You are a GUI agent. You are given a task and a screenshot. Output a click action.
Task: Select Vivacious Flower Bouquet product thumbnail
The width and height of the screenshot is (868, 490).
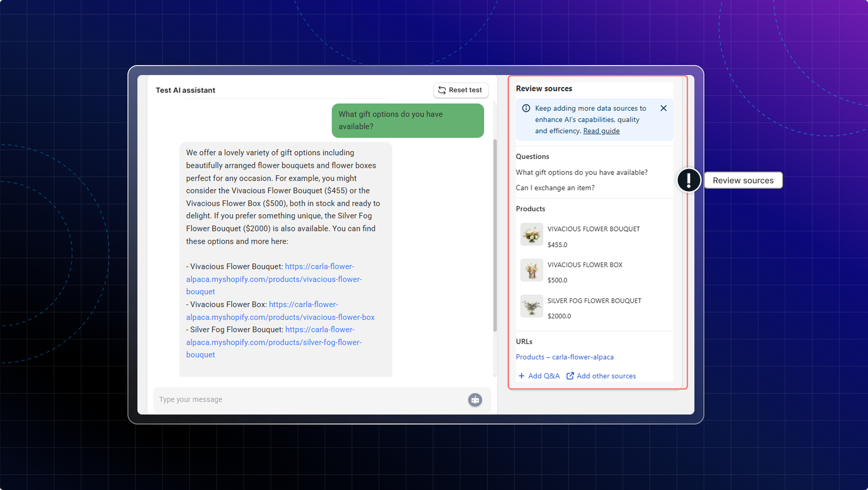pyautogui.click(x=531, y=234)
